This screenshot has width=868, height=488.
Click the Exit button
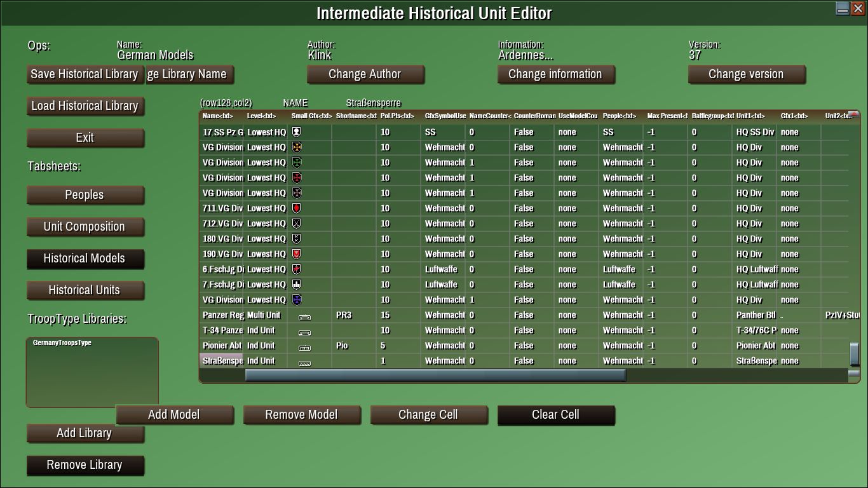click(x=85, y=138)
